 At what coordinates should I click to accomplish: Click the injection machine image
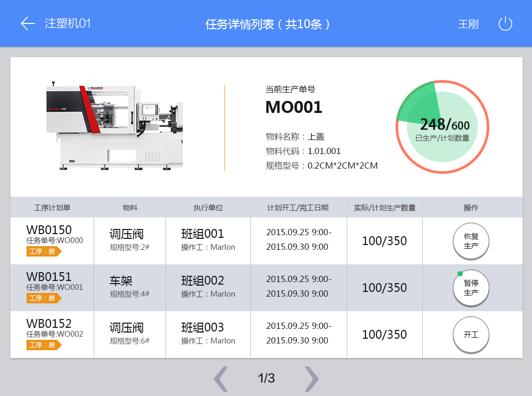click(x=115, y=127)
